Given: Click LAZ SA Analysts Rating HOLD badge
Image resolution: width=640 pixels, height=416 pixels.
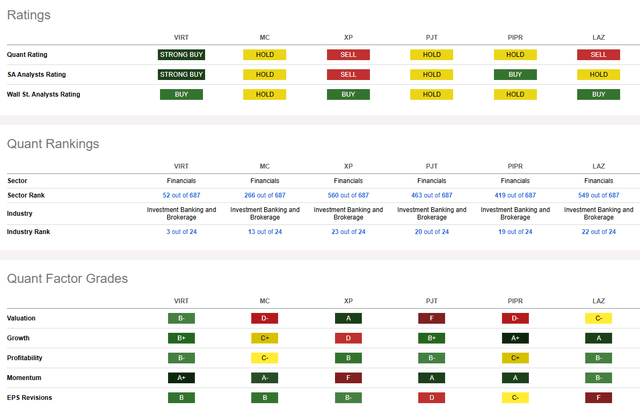Looking at the screenshot, I should click(598, 75).
